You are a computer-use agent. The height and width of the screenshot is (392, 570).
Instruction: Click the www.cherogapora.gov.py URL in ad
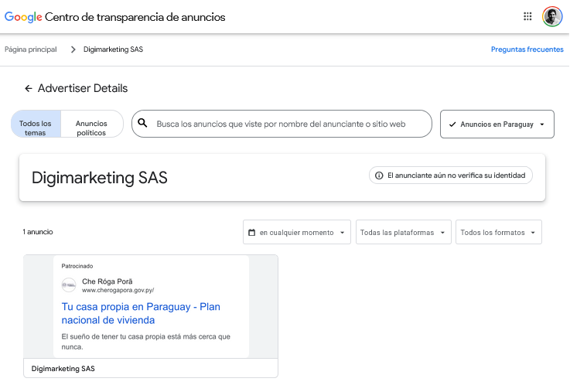tap(118, 290)
